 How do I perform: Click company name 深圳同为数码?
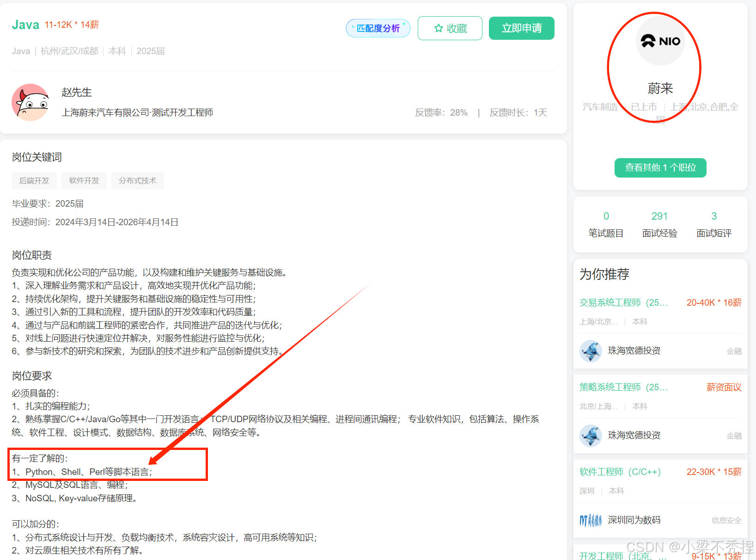click(x=634, y=520)
